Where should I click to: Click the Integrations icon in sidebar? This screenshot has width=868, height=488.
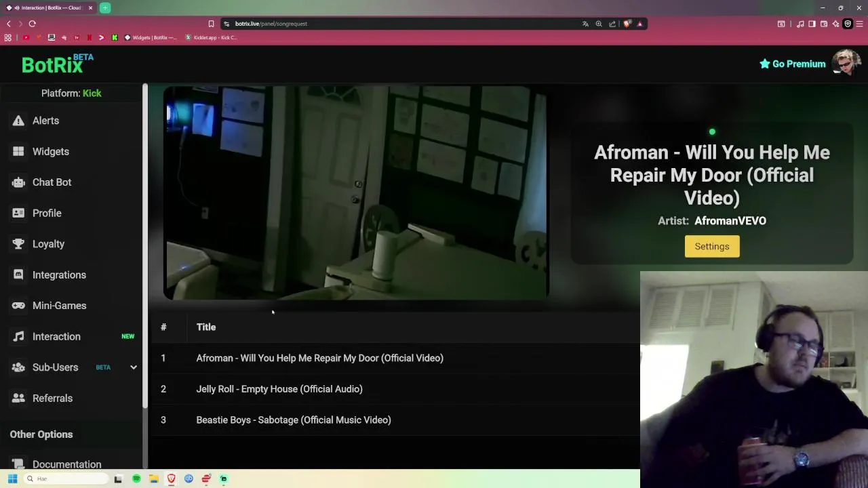pos(18,274)
